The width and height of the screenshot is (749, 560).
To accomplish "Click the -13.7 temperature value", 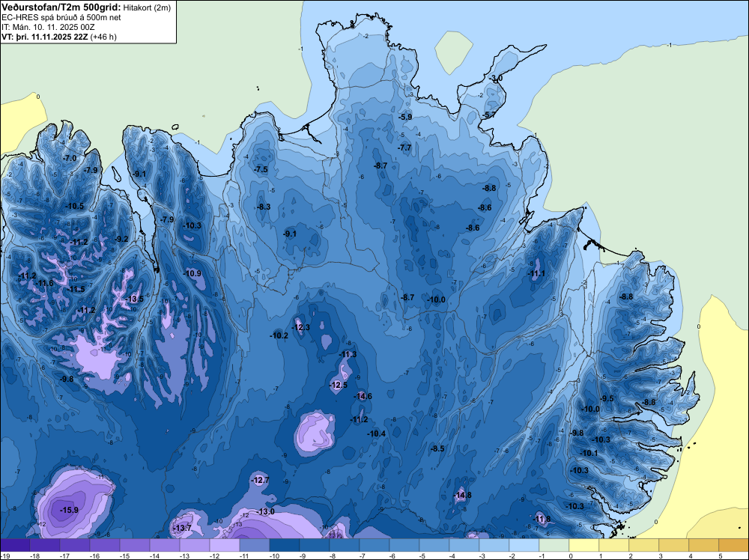I will point(183,528).
